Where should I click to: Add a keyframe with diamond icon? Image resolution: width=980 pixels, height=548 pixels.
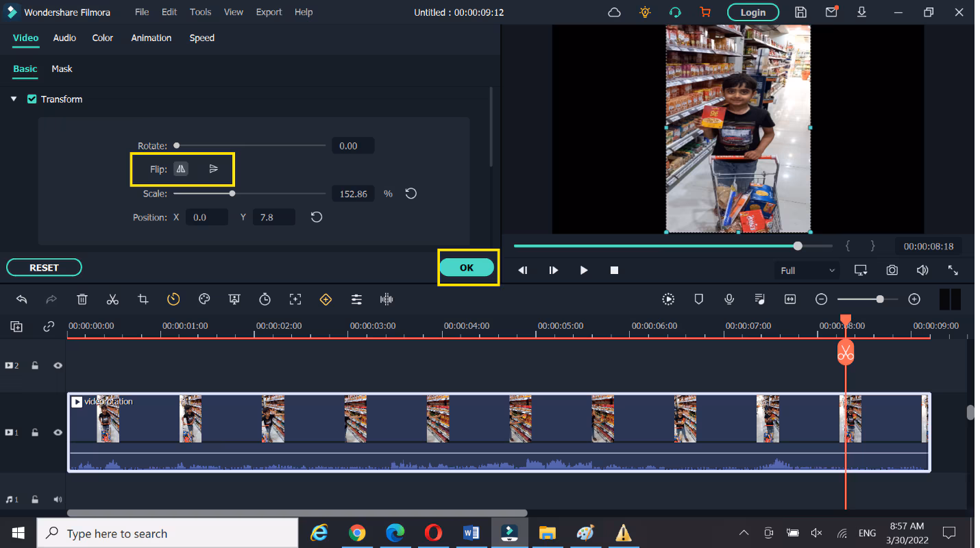click(326, 299)
